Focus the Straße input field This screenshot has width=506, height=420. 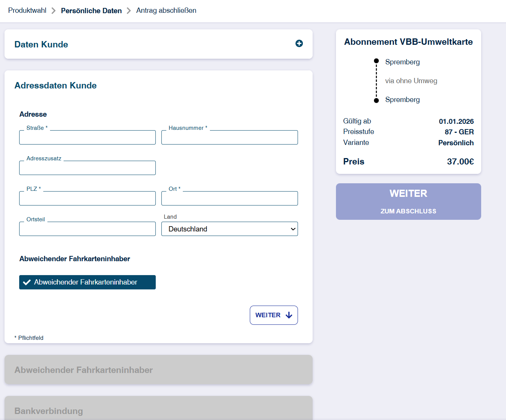click(87, 138)
